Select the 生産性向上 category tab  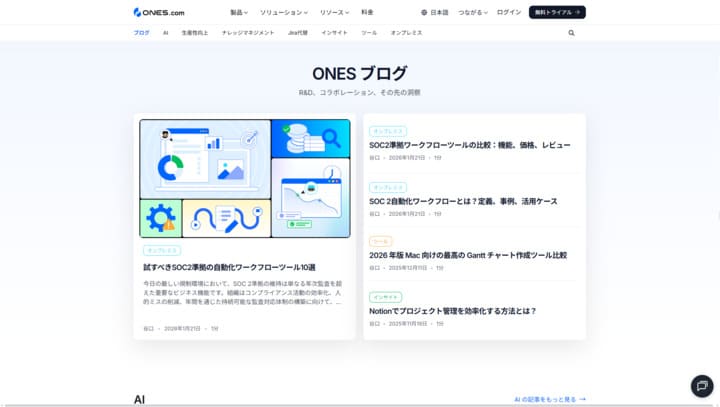[195, 33]
